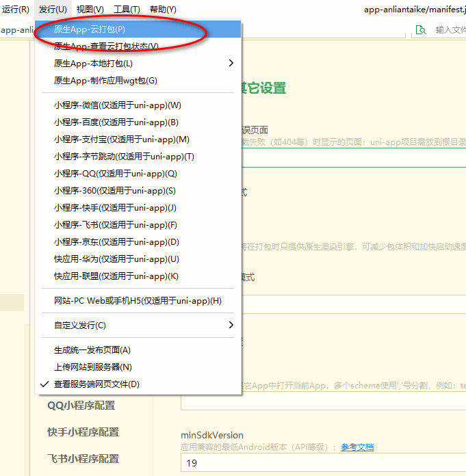Click the file search magnifier icon

(x=420, y=30)
